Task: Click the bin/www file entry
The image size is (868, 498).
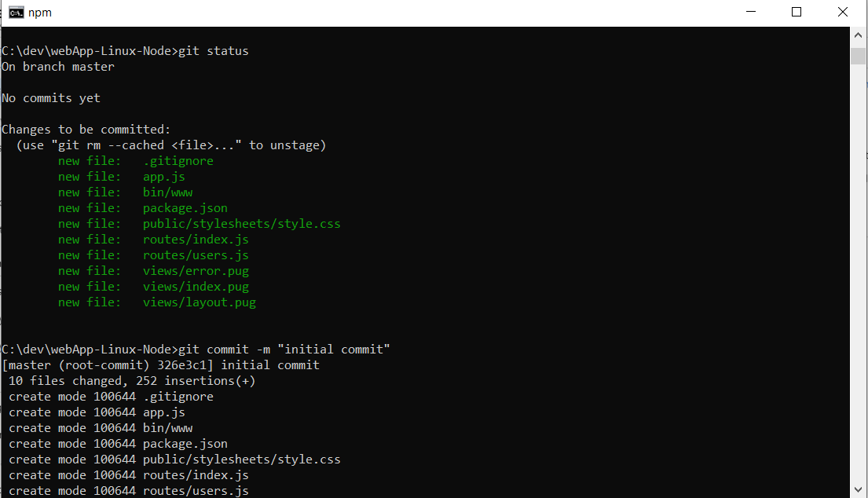Action: tap(167, 192)
